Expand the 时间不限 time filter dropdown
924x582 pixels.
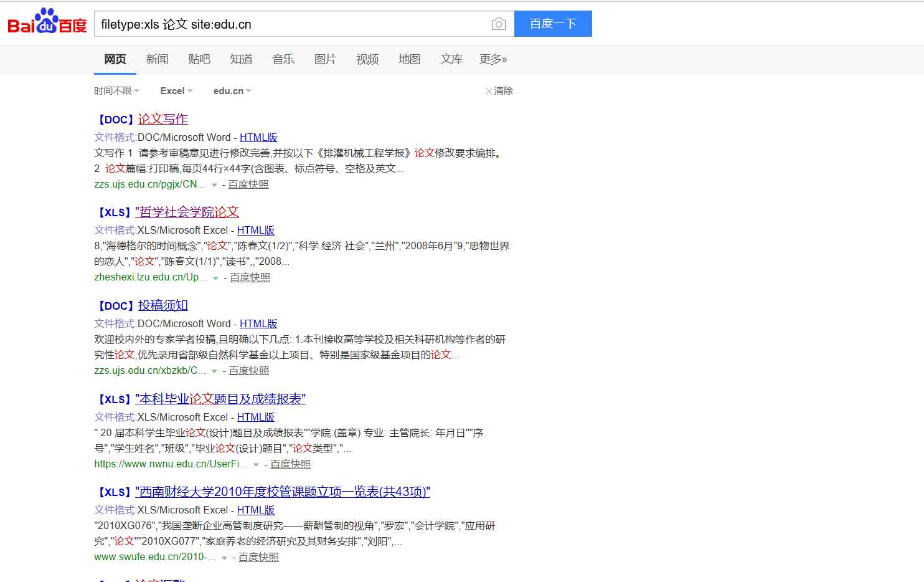(117, 91)
